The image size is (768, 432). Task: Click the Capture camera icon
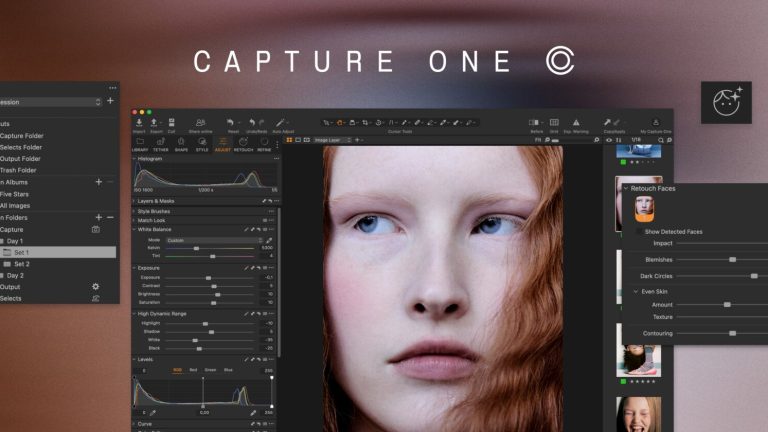click(96, 229)
